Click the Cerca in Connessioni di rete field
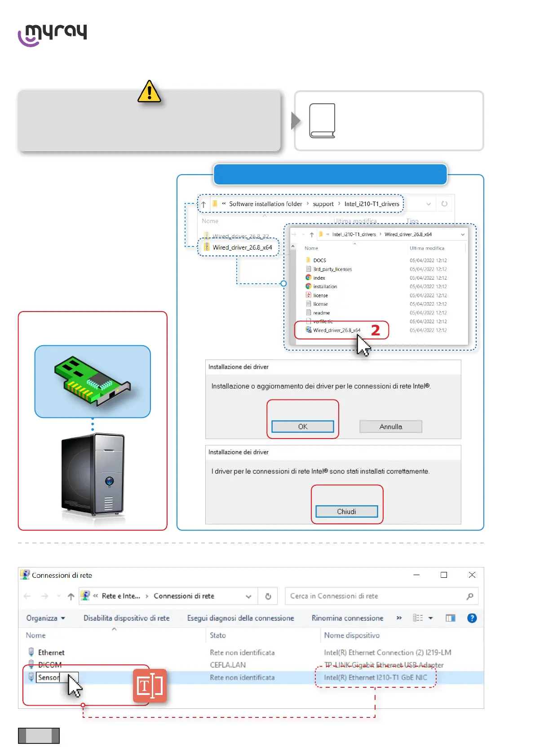The image size is (535, 756). pyautogui.click(x=381, y=596)
